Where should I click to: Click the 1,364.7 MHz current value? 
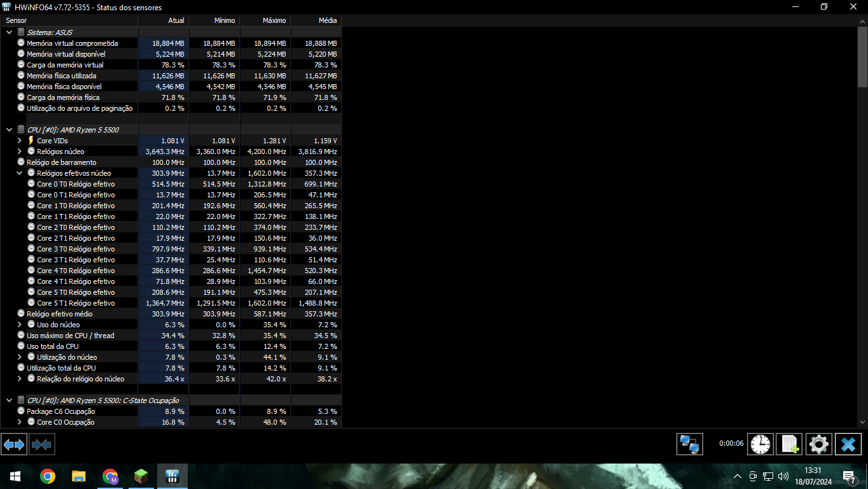tap(165, 303)
